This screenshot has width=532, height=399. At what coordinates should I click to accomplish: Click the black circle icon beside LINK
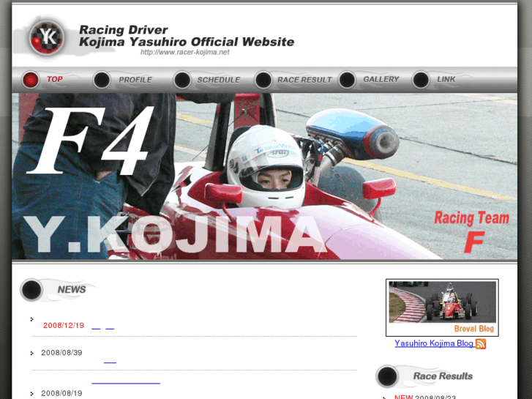point(421,80)
